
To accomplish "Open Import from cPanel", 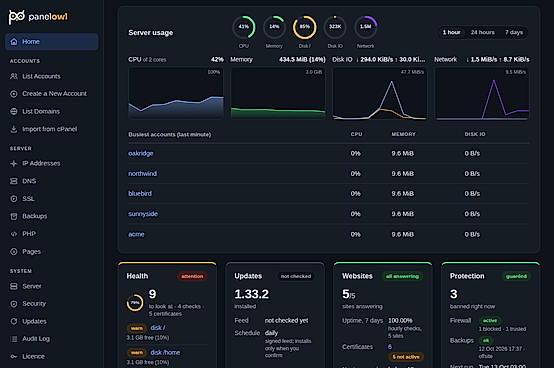I will (x=52, y=129).
